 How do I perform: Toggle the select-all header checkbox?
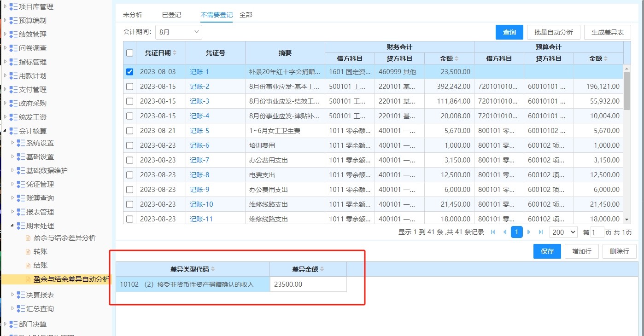click(x=129, y=53)
